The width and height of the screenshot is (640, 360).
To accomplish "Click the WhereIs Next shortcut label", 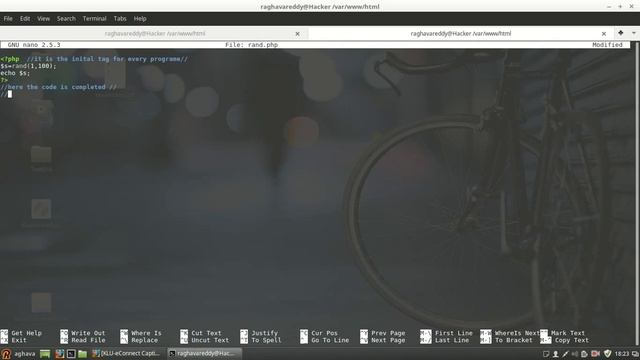I will (x=517, y=333).
